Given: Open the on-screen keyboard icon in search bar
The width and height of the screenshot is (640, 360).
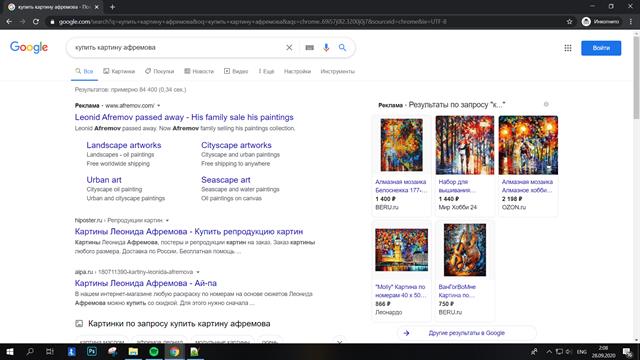Looking at the screenshot, I should 309,48.
